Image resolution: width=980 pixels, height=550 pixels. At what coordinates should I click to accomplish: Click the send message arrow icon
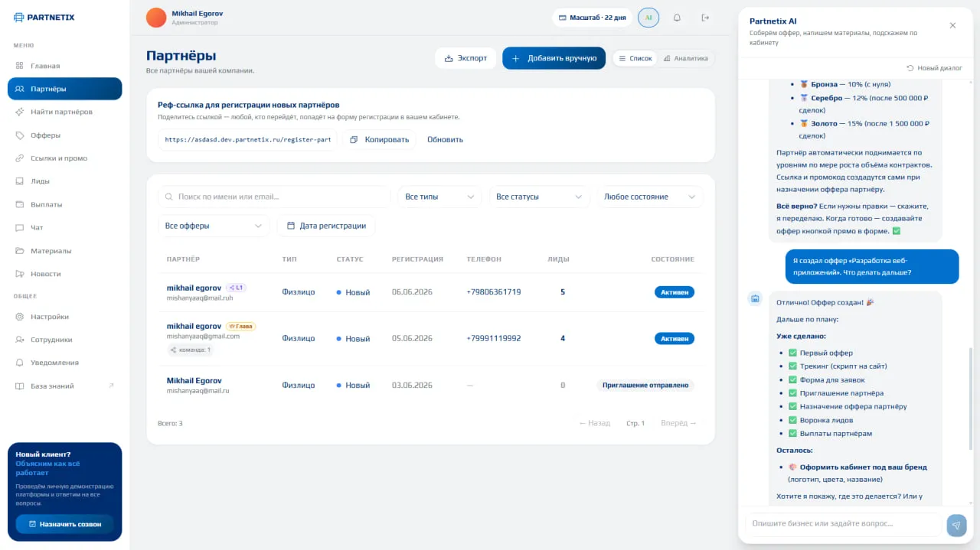(x=956, y=525)
